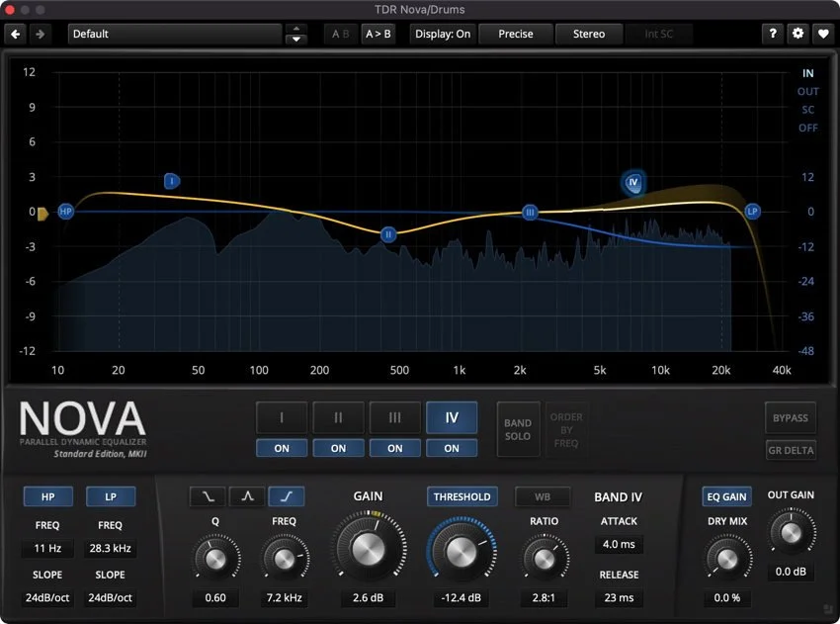The image size is (840, 624).
Task: Select the LP node on graph
Action: click(x=752, y=212)
